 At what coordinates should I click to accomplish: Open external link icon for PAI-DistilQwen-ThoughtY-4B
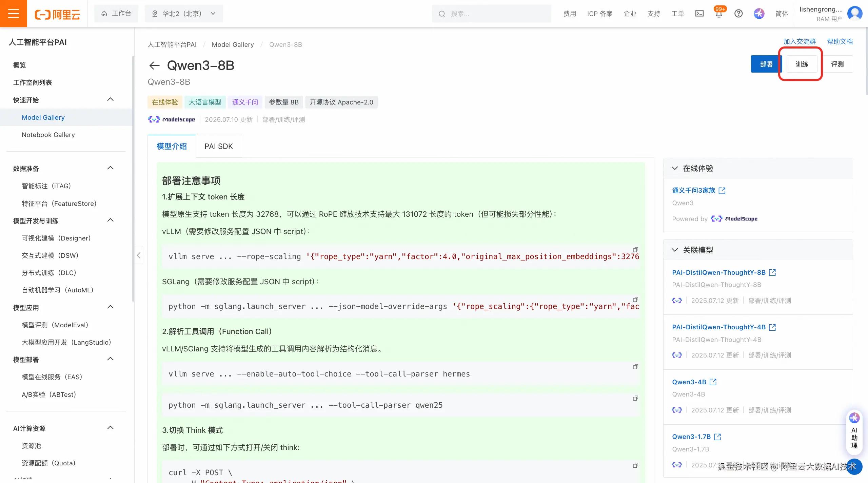[x=772, y=327]
